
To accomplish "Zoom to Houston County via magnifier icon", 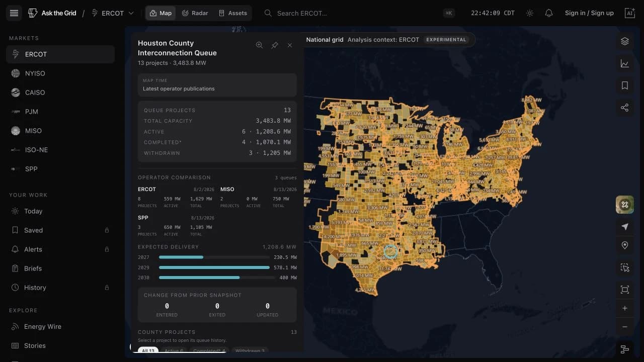I will pos(259,45).
